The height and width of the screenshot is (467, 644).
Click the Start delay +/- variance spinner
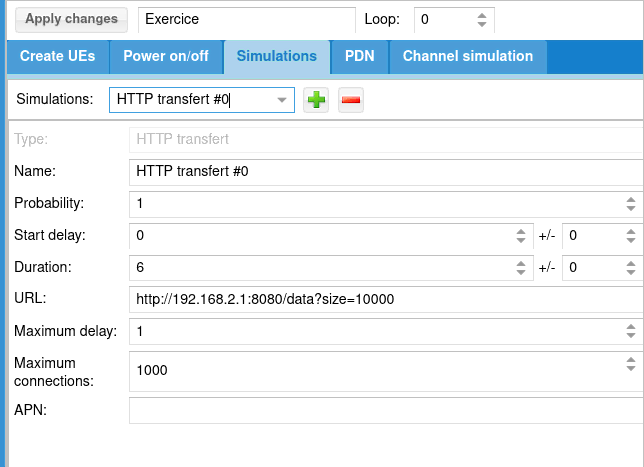coord(631,236)
